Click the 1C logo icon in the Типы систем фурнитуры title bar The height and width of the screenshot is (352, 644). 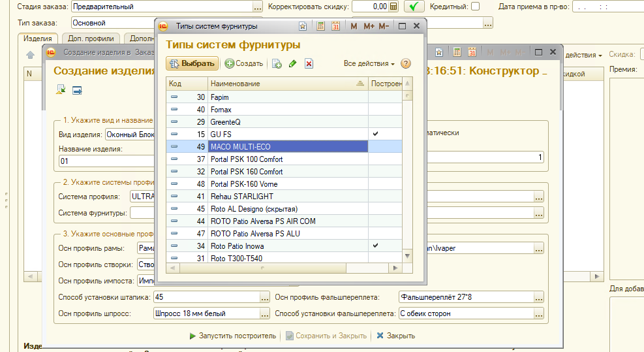163,26
